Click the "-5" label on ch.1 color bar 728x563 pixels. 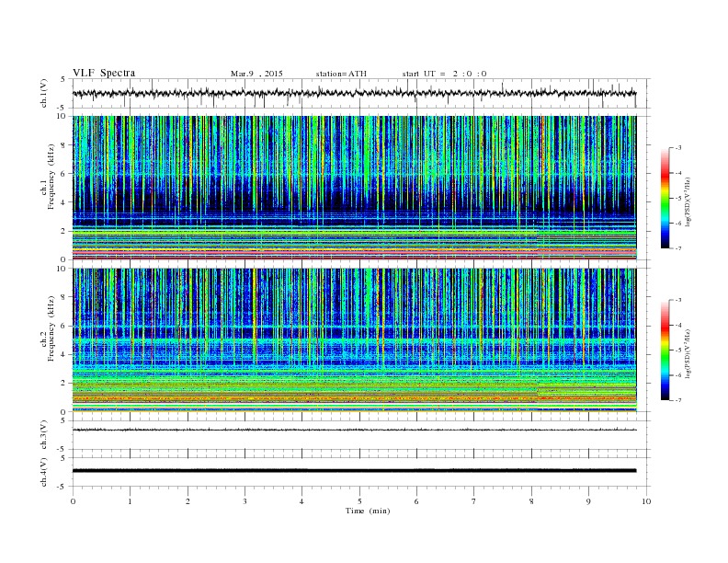tap(678, 199)
